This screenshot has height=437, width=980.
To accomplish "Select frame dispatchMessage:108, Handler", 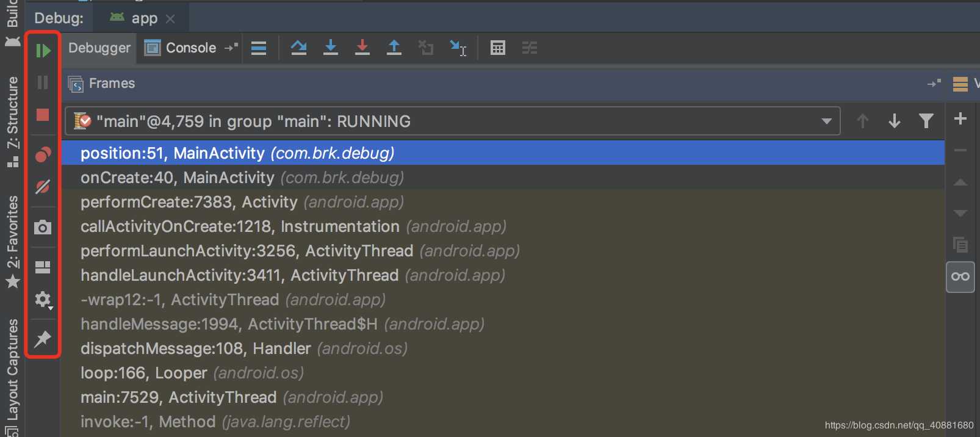I will pyautogui.click(x=503, y=348).
